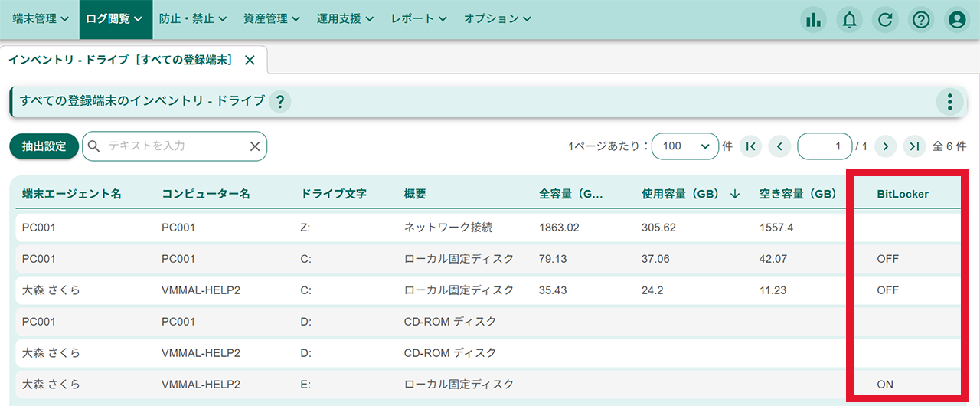Go to the next page
This screenshot has height=406, width=980.
(x=886, y=146)
